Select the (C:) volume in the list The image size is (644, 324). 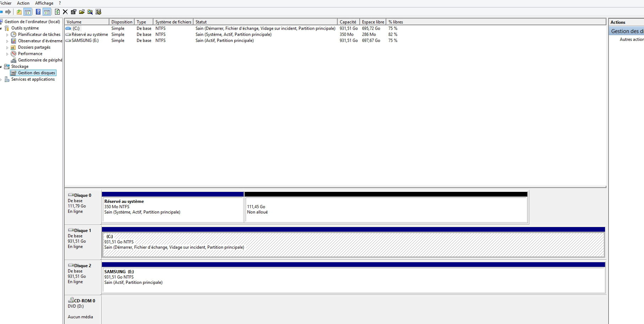76,28
